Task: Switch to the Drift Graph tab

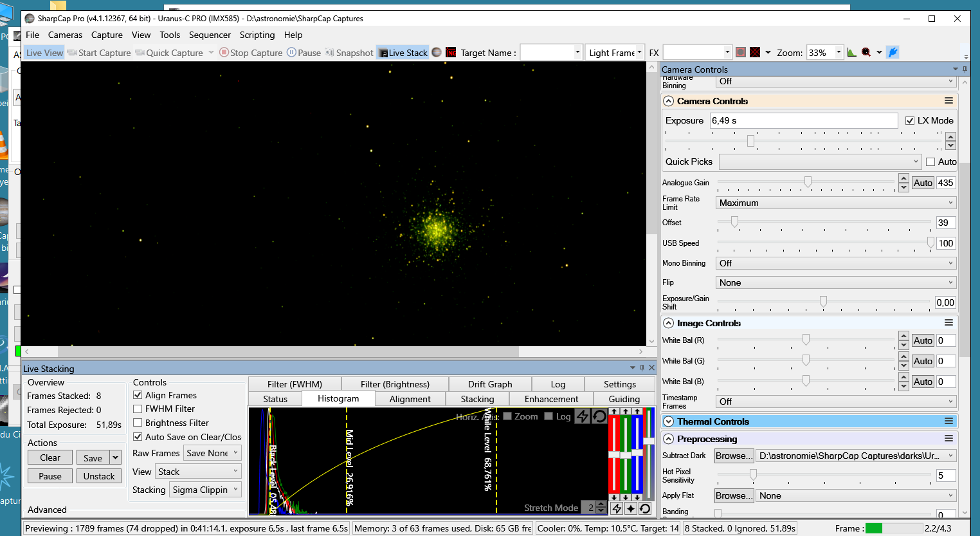Action: [x=490, y=384]
